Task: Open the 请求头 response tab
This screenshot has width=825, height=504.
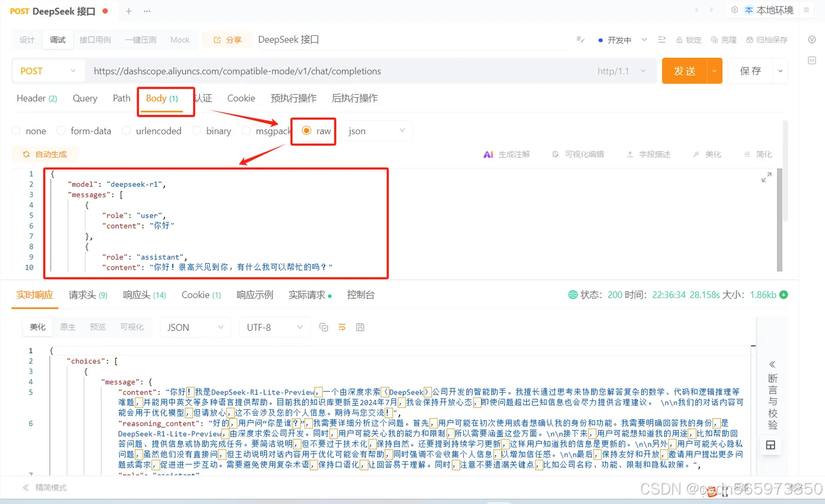Action: point(88,295)
